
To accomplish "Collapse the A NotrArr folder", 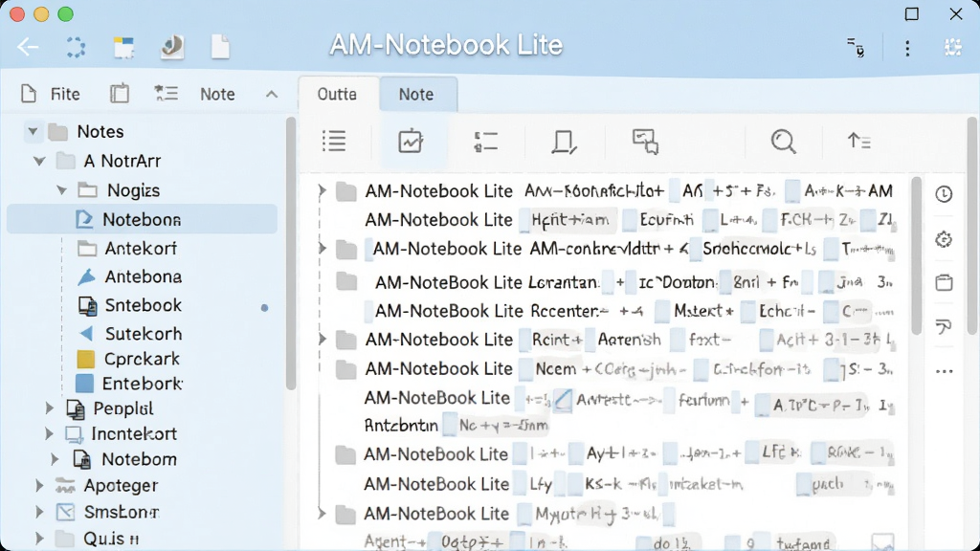I will (x=39, y=161).
